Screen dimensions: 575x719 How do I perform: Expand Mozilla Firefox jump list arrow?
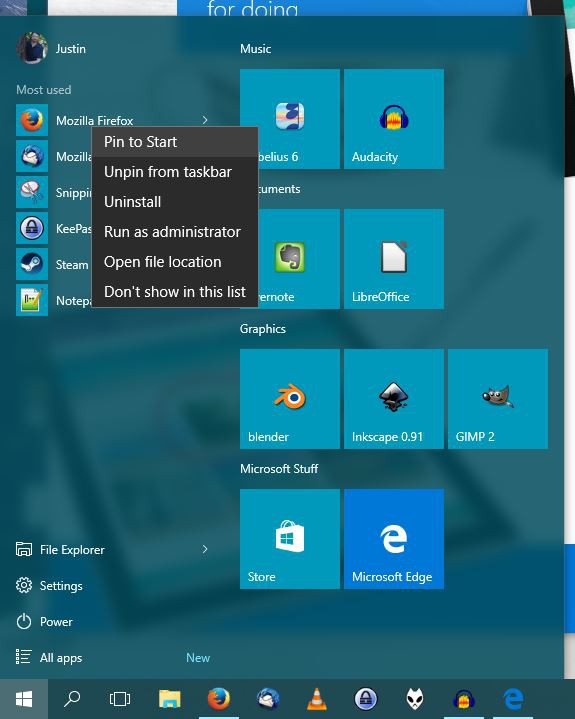[205, 120]
